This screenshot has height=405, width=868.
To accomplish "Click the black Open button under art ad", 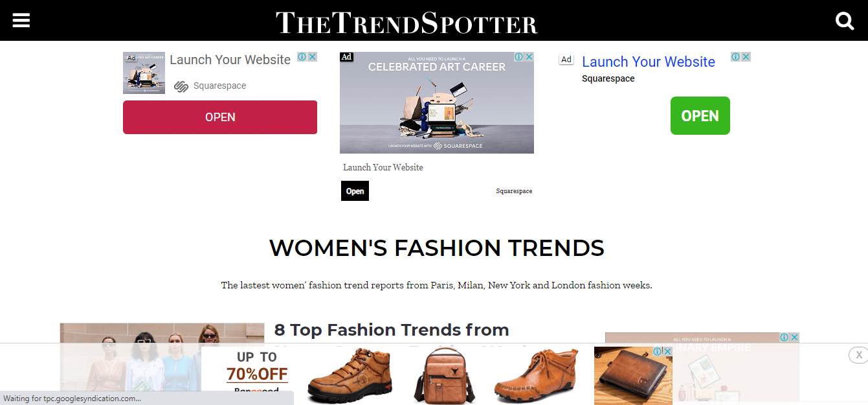I will tap(355, 191).
